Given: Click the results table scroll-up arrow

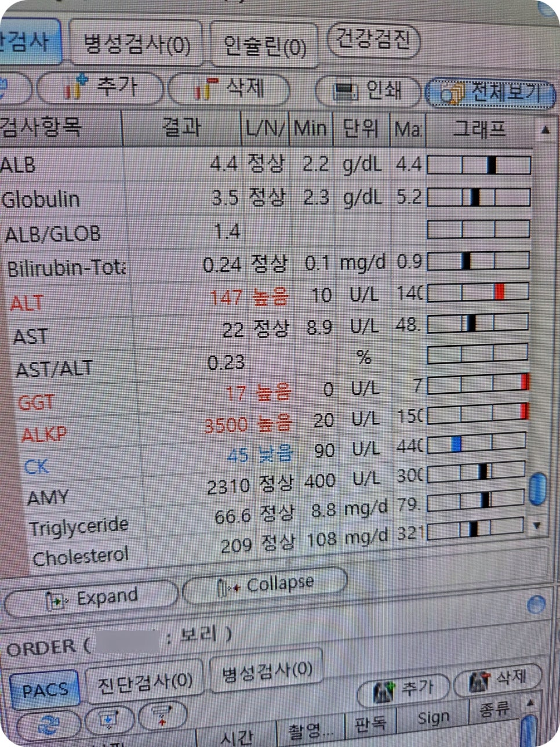Looking at the screenshot, I should click(x=545, y=130).
